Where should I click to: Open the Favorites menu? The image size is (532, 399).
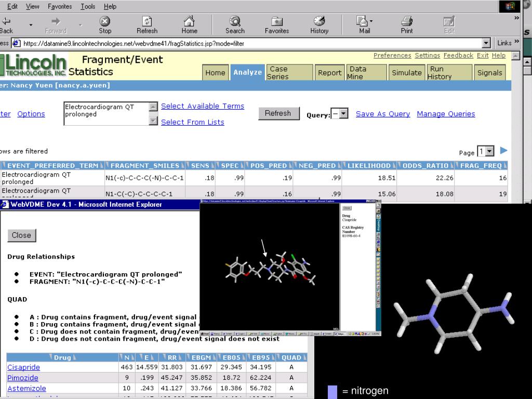(60, 6)
